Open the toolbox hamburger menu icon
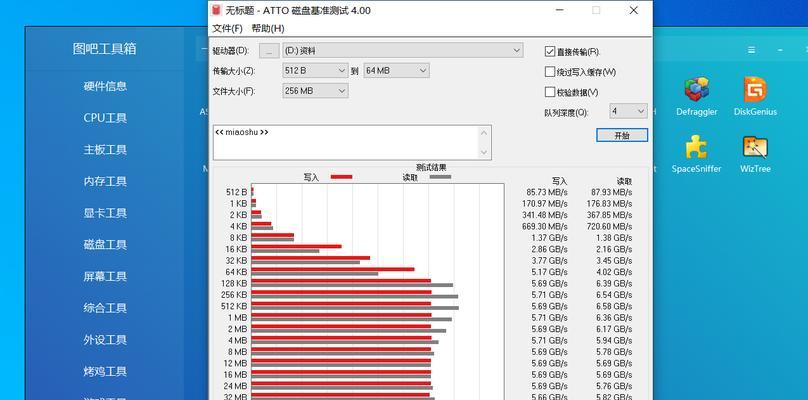The width and height of the screenshot is (808, 400). click(x=751, y=50)
